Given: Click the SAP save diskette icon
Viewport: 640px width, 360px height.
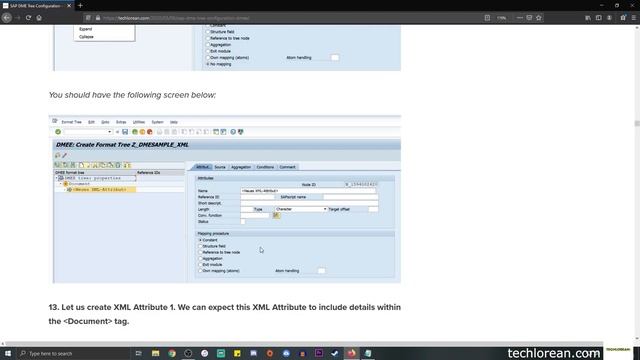Looking at the screenshot, I should (125, 132).
